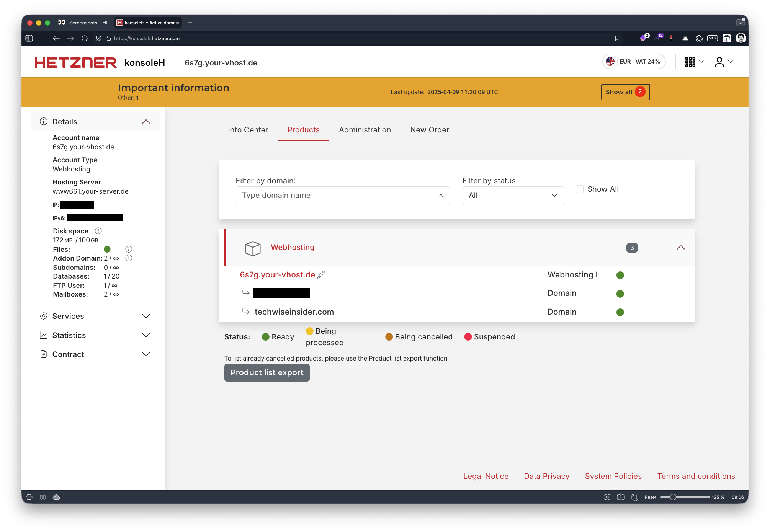Click the Hetzner logo
770x532 pixels.
coord(75,62)
